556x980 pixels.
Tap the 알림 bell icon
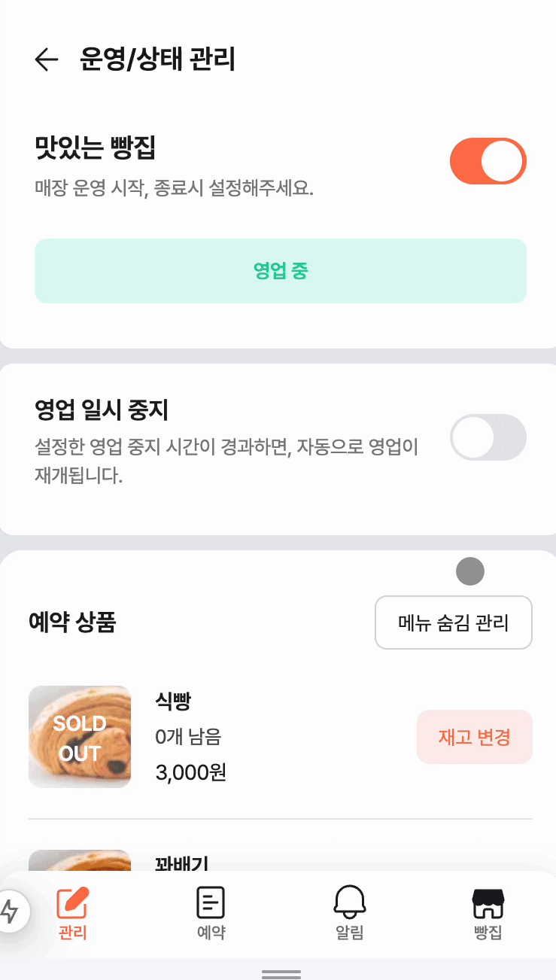click(350, 901)
